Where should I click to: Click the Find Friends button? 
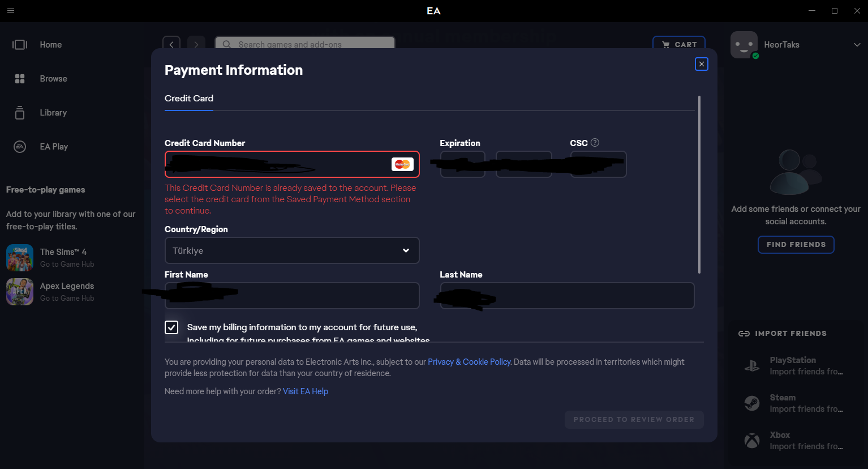[796, 245]
